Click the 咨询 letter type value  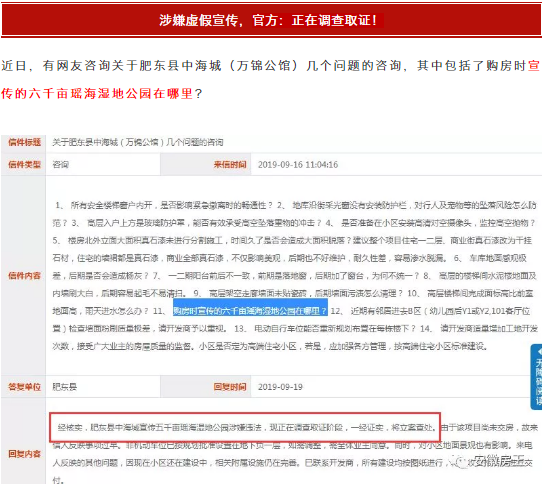(60, 164)
